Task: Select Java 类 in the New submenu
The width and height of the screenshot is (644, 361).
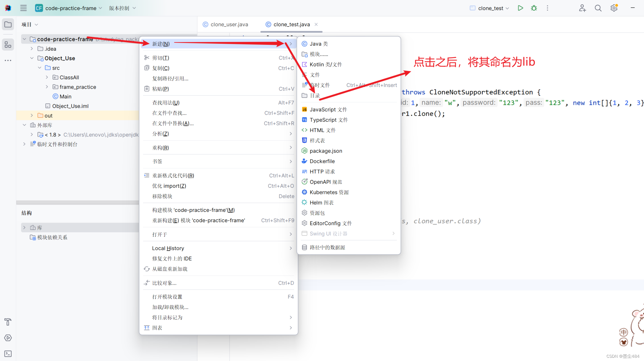Action: pyautogui.click(x=319, y=44)
